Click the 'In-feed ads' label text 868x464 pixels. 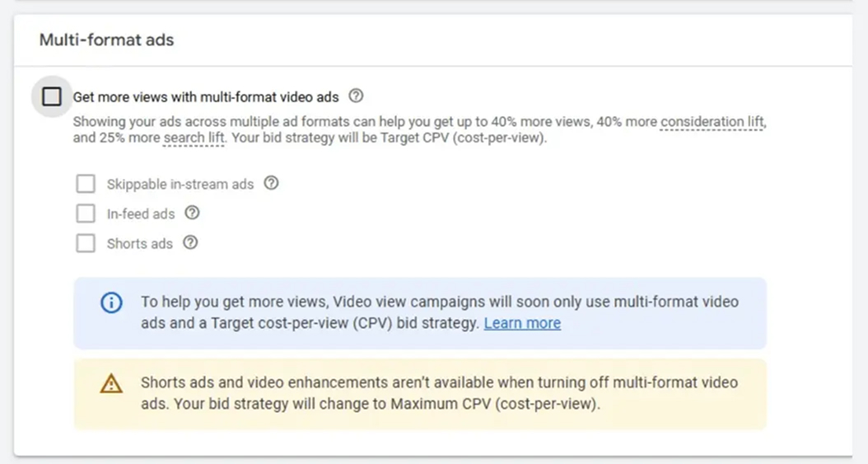coord(141,214)
